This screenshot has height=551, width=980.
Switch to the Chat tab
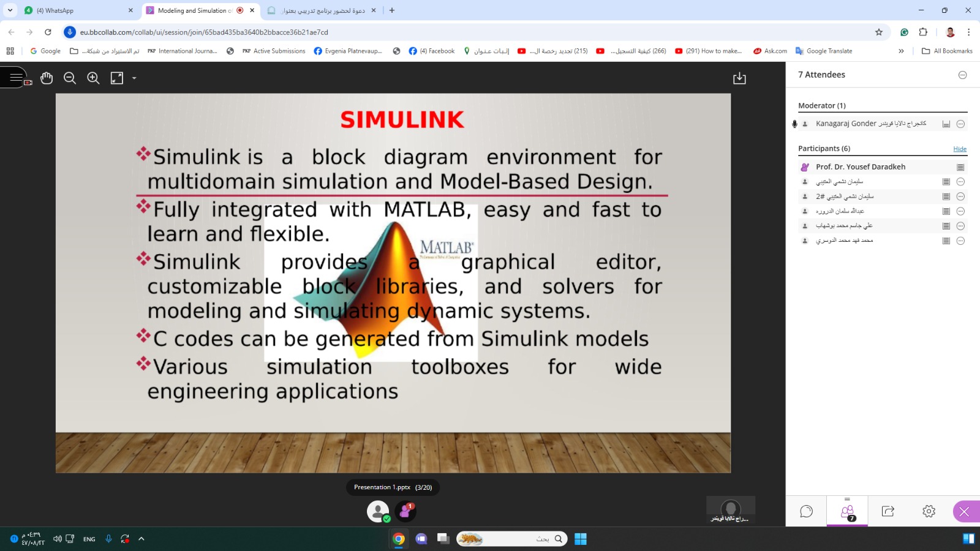click(806, 511)
